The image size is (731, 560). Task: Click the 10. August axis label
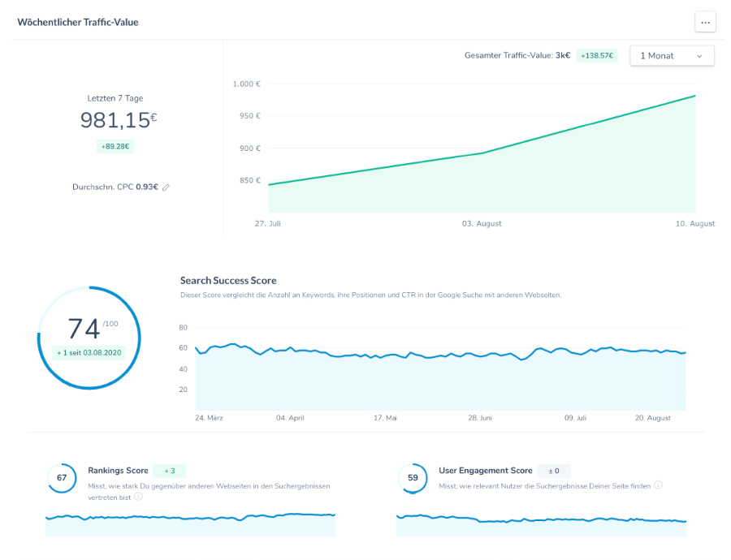click(695, 224)
